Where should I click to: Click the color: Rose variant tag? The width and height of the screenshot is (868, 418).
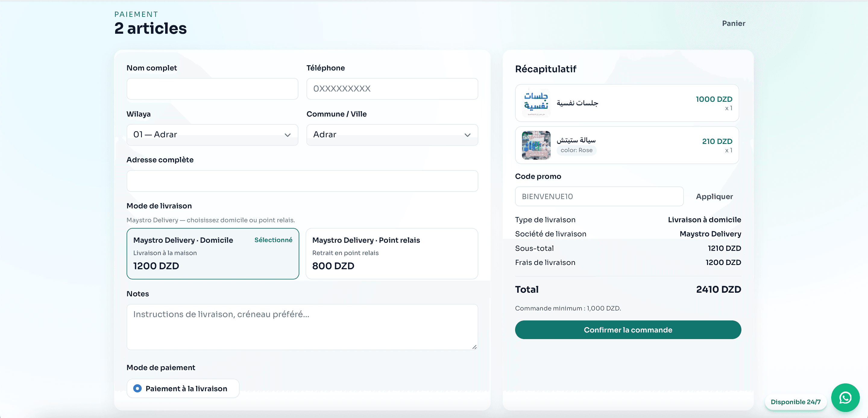pyautogui.click(x=576, y=150)
